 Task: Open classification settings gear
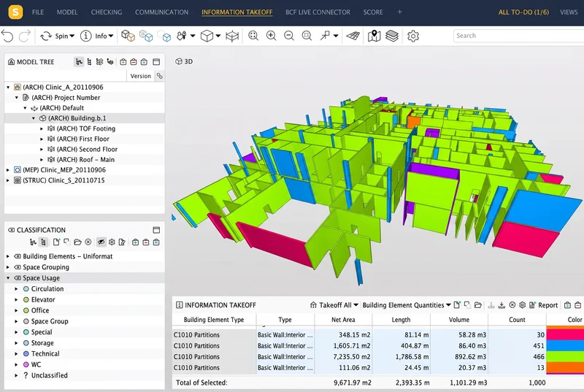[112, 242]
